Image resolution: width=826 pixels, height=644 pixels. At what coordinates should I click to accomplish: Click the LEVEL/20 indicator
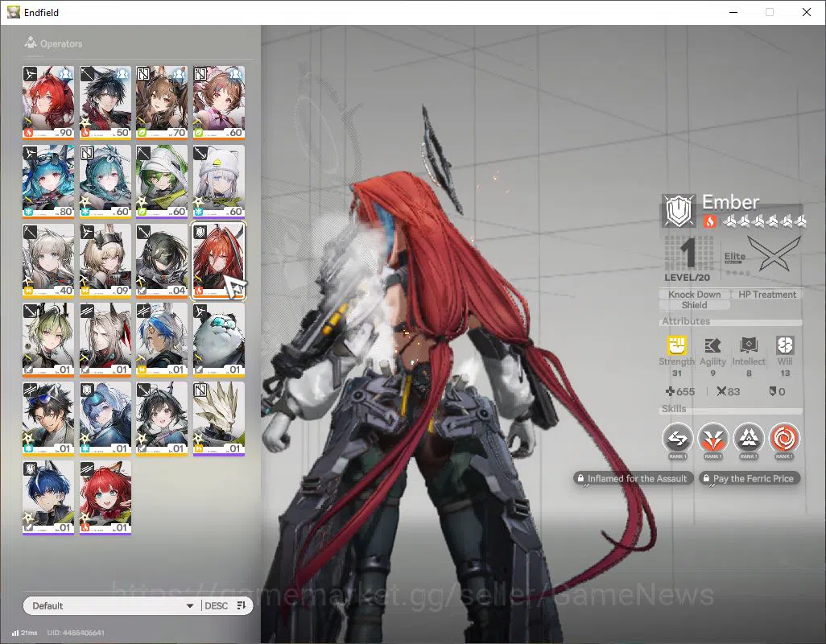[687, 278]
